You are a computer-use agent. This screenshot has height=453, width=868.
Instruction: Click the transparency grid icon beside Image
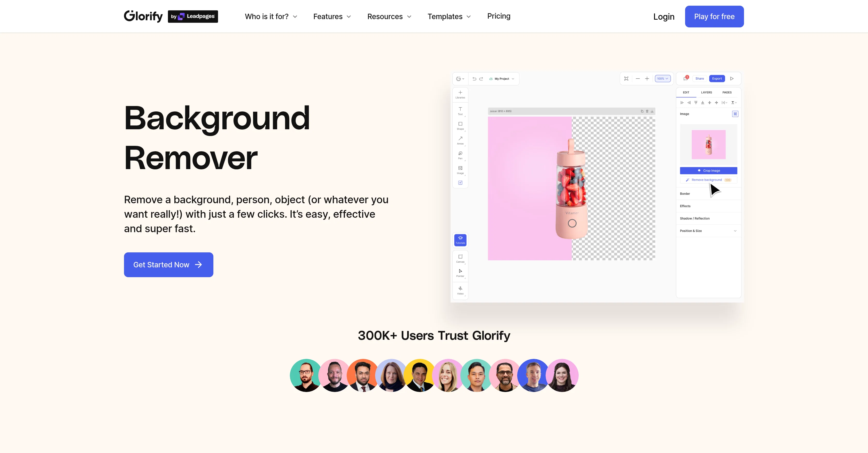pos(735,114)
